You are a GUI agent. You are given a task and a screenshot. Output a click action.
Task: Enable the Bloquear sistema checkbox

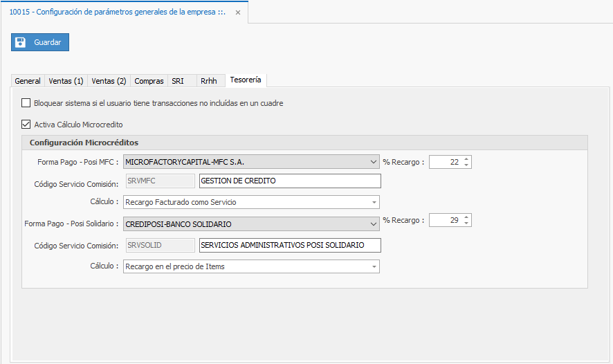26,103
